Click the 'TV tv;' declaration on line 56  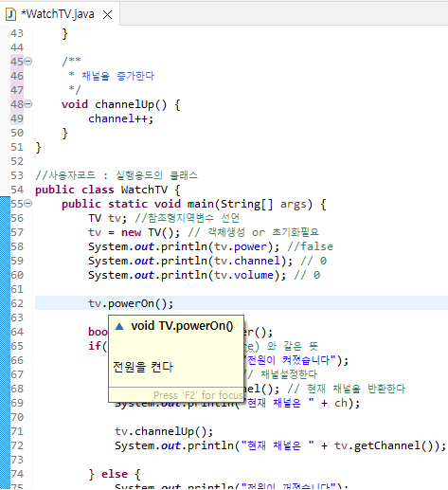(x=107, y=218)
